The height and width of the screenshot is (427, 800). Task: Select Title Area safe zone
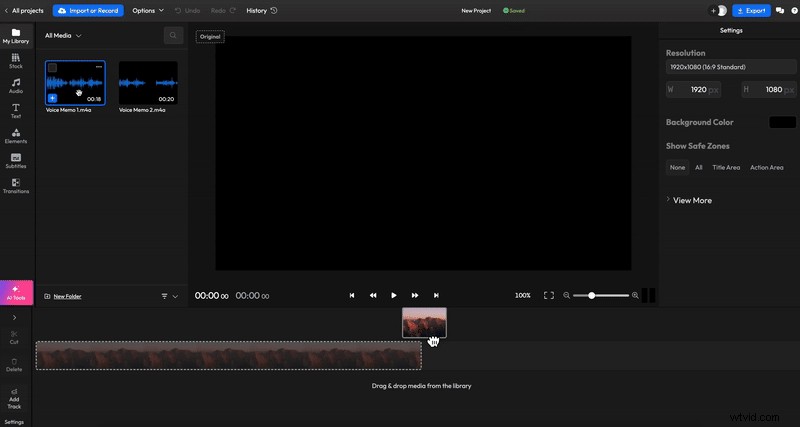click(x=726, y=167)
